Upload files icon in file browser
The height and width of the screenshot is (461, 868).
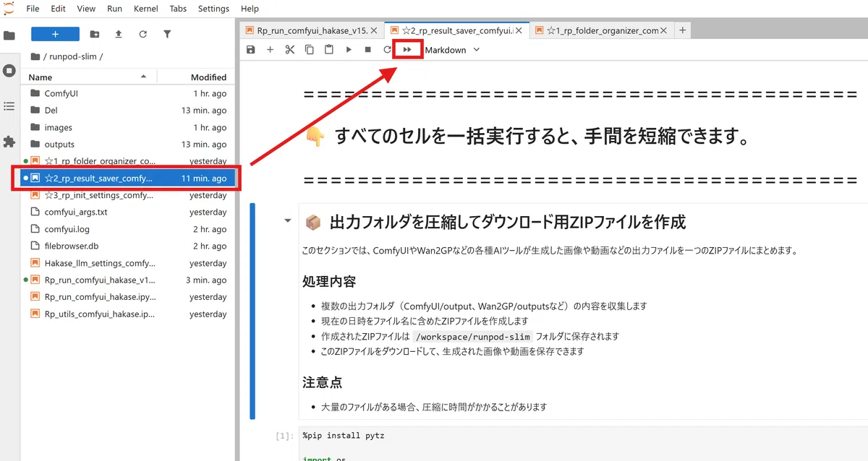click(x=119, y=34)
